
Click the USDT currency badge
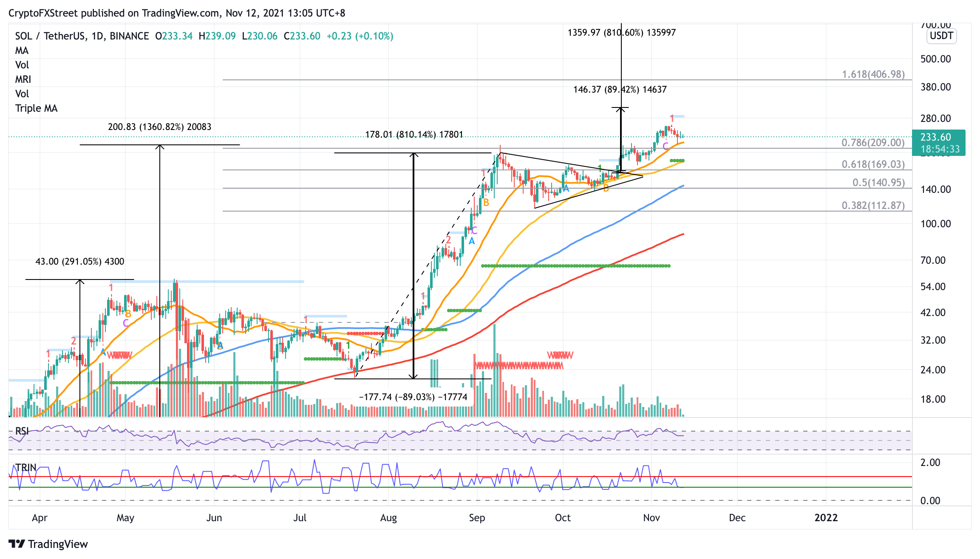[x=941, y=36]
